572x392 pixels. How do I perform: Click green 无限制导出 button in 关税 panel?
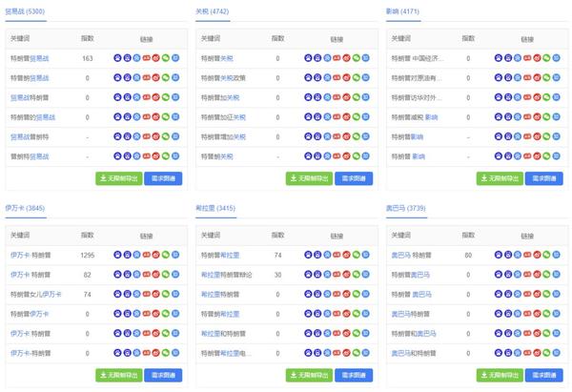309,178
